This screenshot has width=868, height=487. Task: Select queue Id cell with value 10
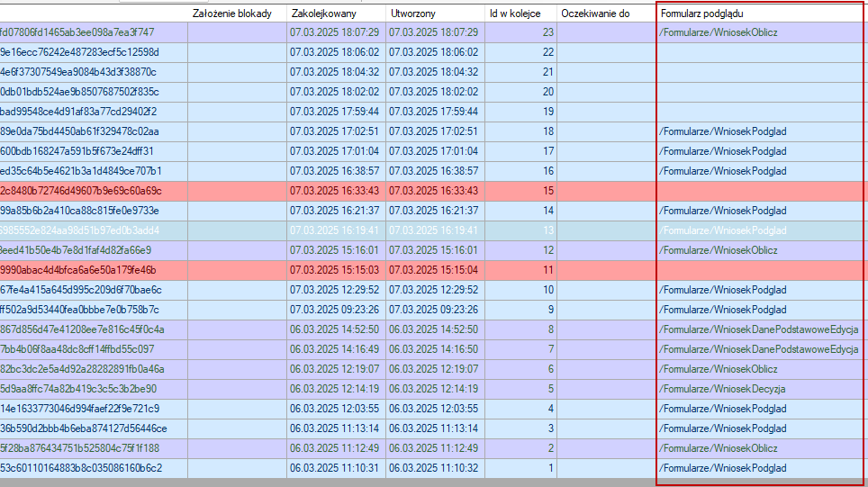tap(521, 290)
